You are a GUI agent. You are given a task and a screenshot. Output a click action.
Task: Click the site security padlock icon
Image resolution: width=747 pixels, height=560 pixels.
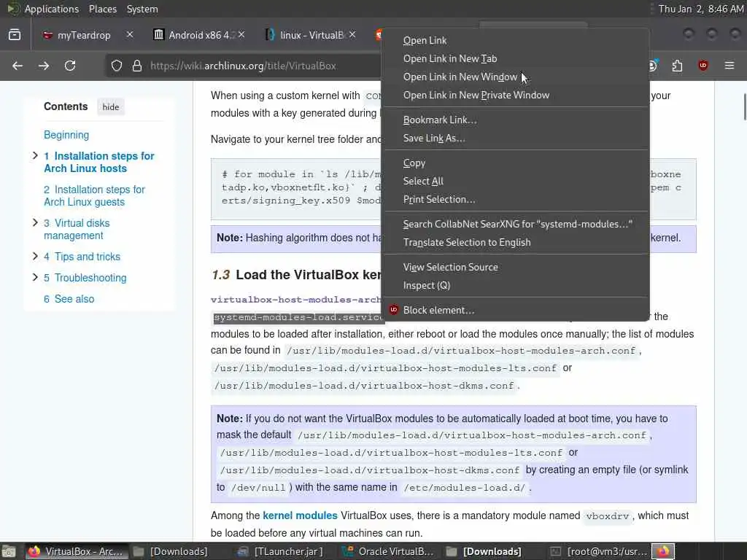point(137,66)
